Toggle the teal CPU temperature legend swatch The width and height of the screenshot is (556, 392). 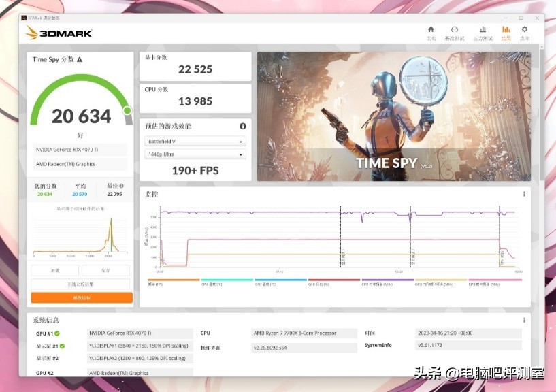227,280
